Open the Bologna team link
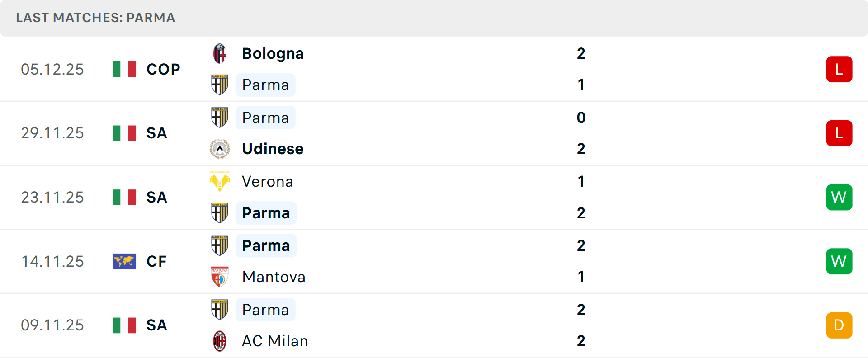Viewport: 868px width, 358px height. [273, 54]
